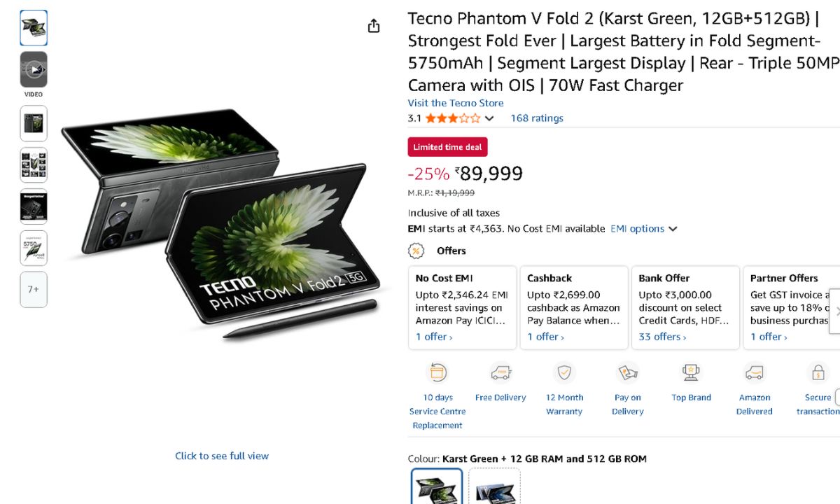Click the share icon above product image

[374, 26]
